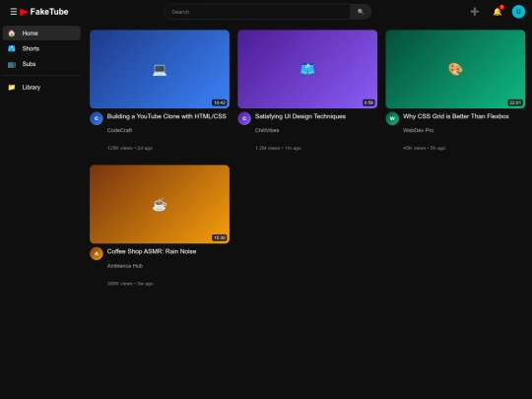Open the blue YouTube Clone video thumbnail
This screenshot has height=399, width=532.
(160, 69)
